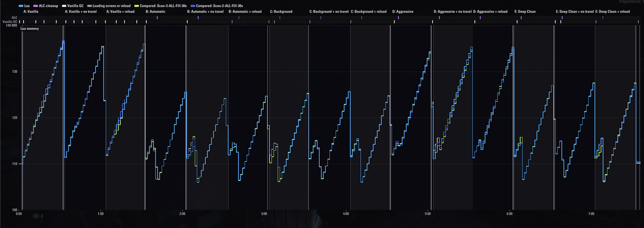This screenshot has height=228, width=644.
Task: Select the 'C: Background + reload' label
Action: tap(369, 11)
